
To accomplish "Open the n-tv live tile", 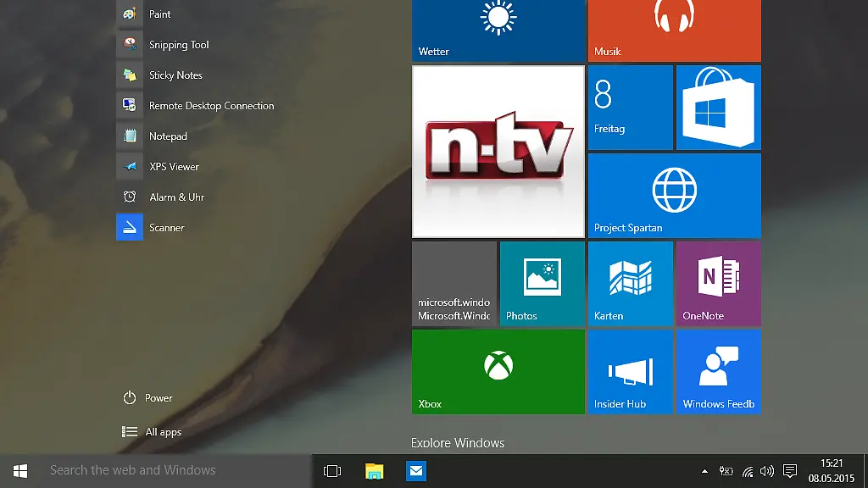I will tap(498, 151).
